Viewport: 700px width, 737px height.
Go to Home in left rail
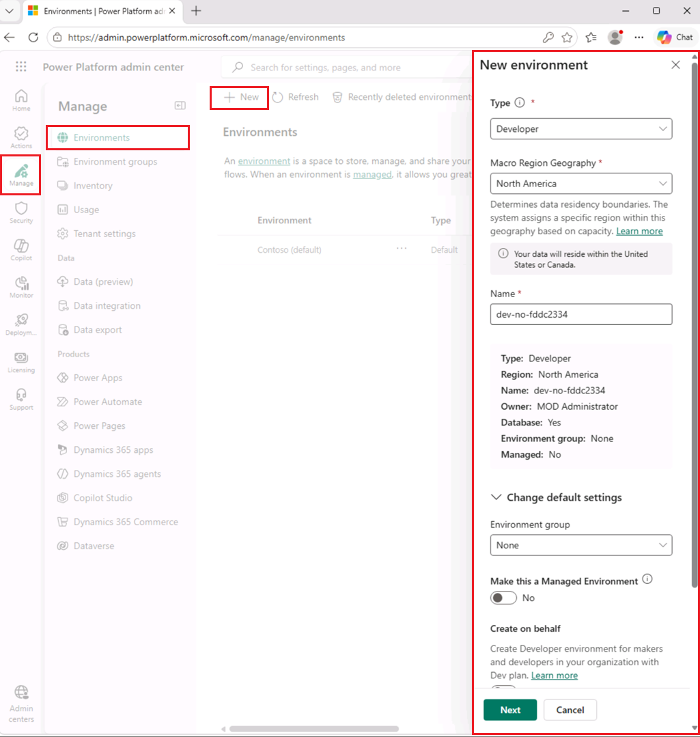[21, 100]
